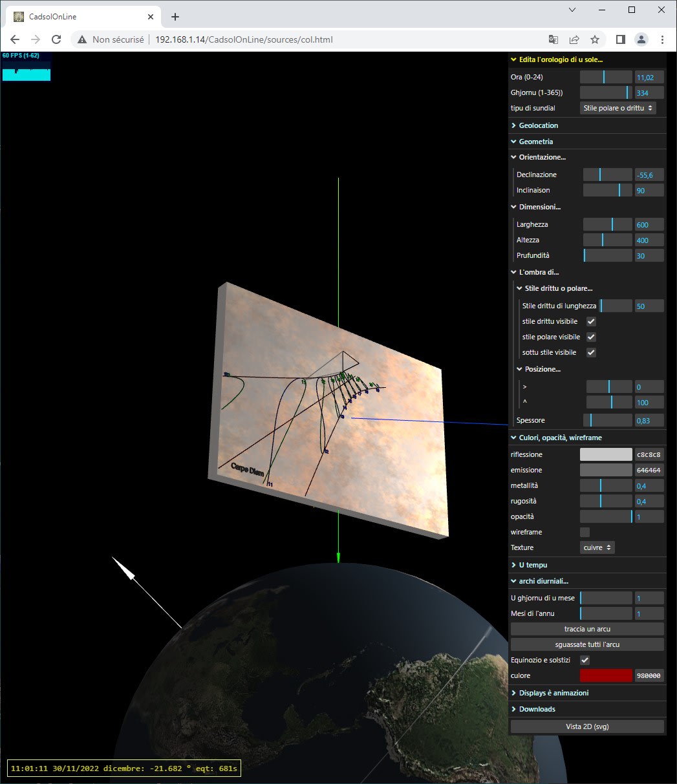The height and width of the screenshot is (784, 677).
Task: Click Declinazione value field -55,6
Action: click(x=649, y=175)
